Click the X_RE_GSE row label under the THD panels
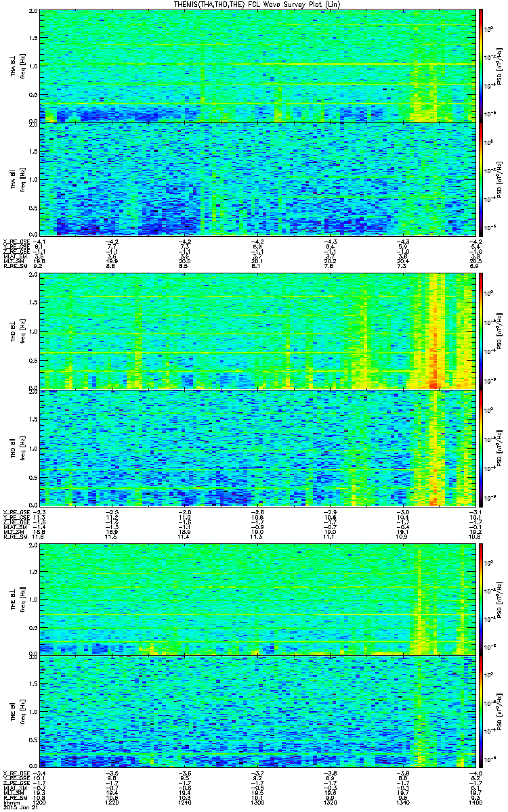This screenshot has width=508, height=812. click(16, 512)
